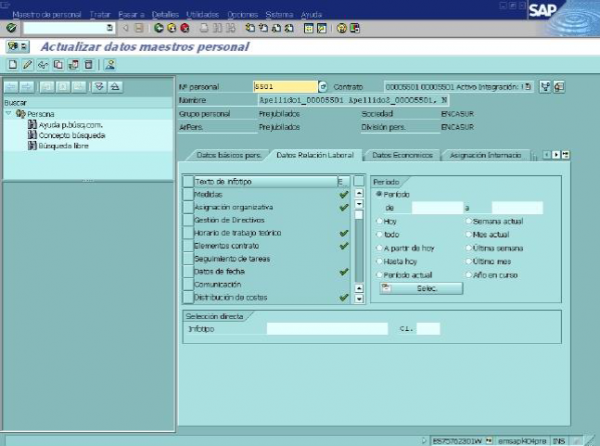Screen dimensions: 600x446
Task: Click the hierarchy icon right of Contrato
Action: [545, 87]
